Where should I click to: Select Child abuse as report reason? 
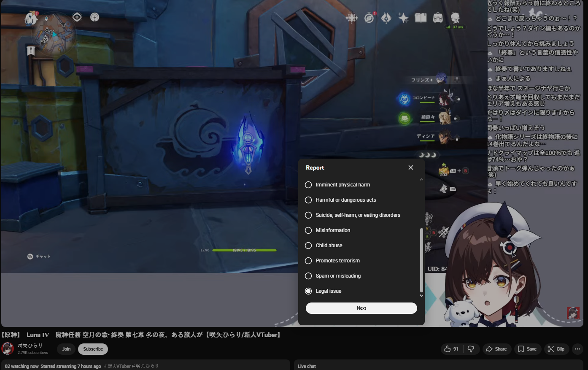(x=308, y=246)
